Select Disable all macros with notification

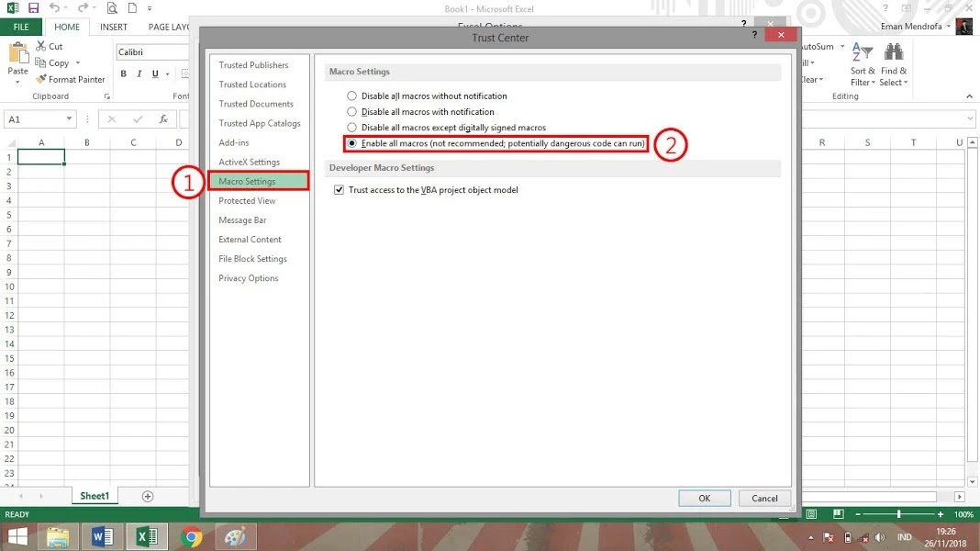point(351,111)
